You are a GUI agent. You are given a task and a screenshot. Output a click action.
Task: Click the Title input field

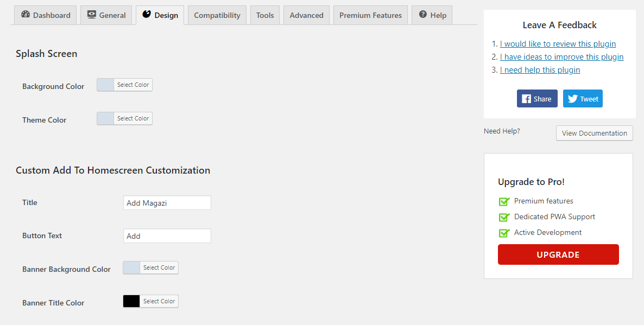tap(167, 203)
